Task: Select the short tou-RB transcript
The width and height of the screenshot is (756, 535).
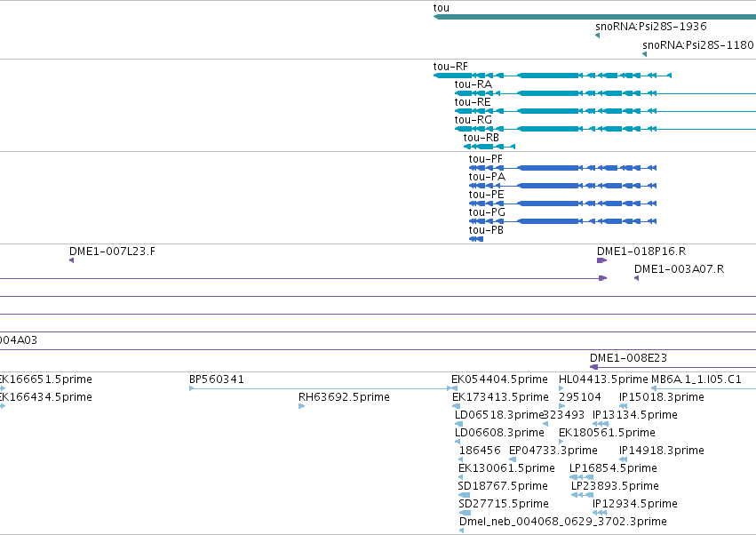Action: click(x=489, y=147)
